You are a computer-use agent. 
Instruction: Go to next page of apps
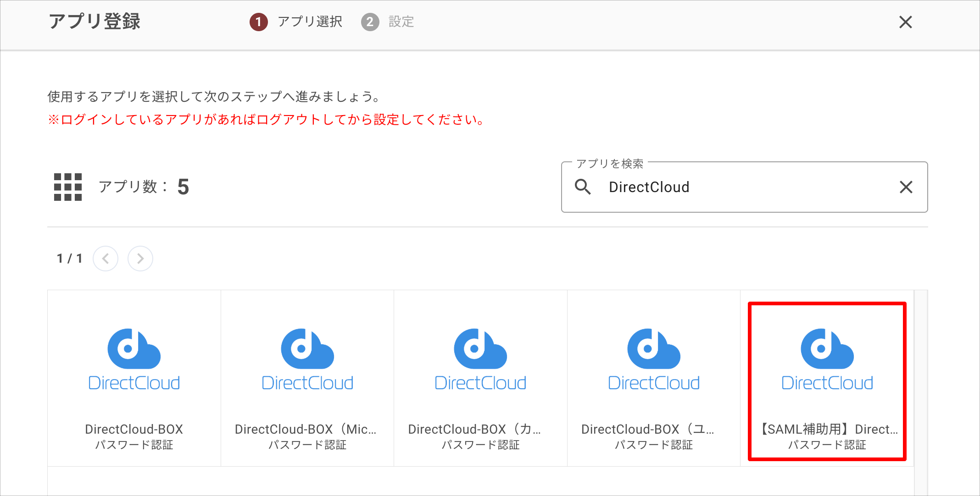pos(140,259)
